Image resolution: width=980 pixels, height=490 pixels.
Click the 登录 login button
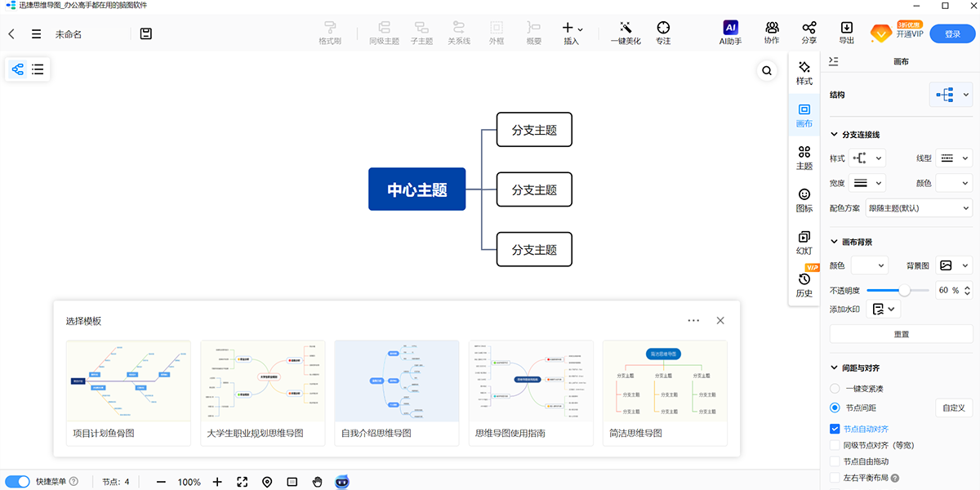coord(952,34)
